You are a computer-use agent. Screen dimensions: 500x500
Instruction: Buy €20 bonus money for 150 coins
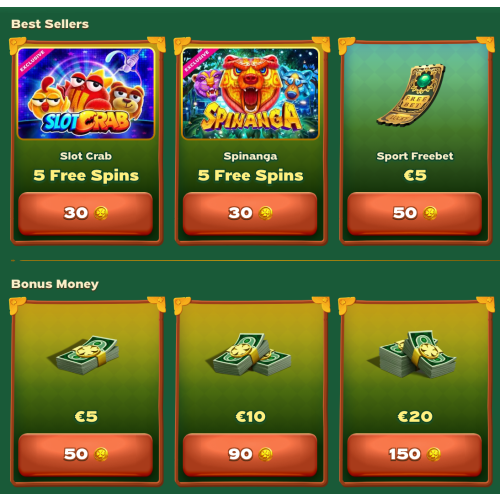click(x=414, y=454)
